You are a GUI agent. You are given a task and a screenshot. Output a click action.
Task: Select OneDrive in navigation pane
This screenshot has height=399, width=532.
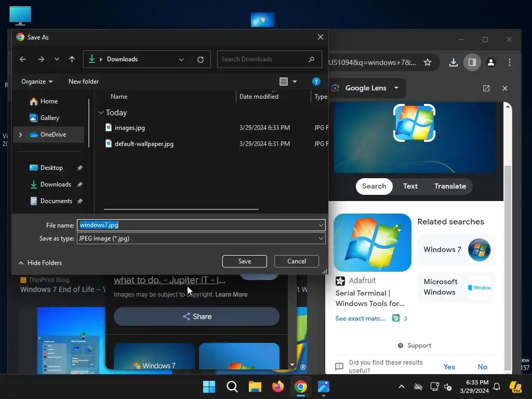48,135
